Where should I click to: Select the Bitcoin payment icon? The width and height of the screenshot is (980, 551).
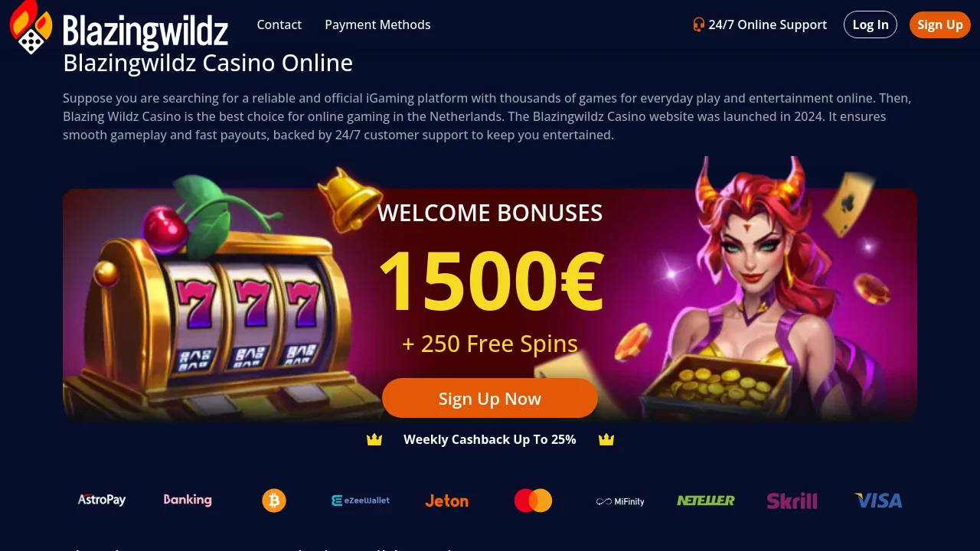(274, 500)
